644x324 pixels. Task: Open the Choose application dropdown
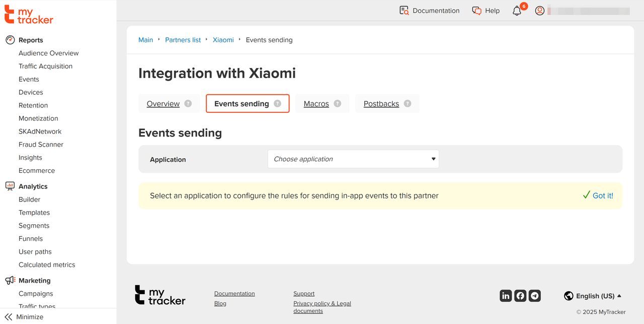tap(353, 159)
